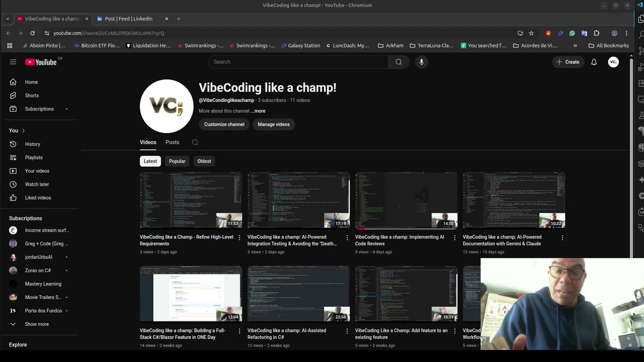Viewport: 644px width, 362px height.
Task: Switch to Post | Feed | LinkedIn tab
Action: (x=129, y=19)
